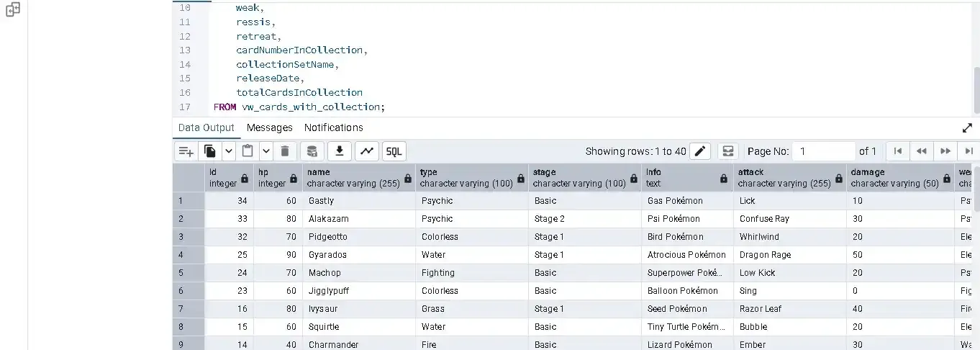Switch to the Messages tab

coord(269,127)
